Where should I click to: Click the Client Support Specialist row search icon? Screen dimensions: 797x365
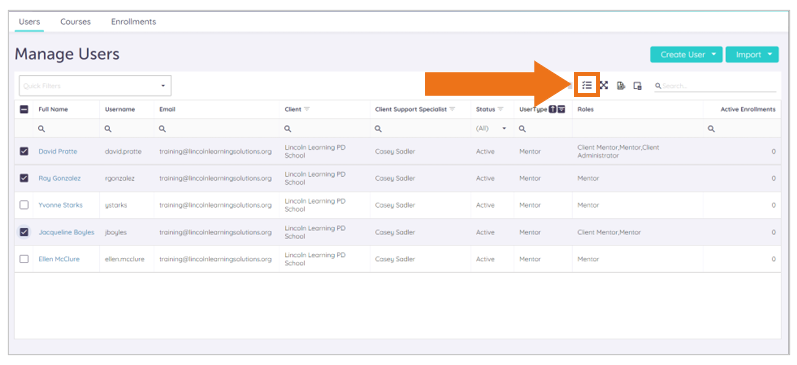[378, 129]
